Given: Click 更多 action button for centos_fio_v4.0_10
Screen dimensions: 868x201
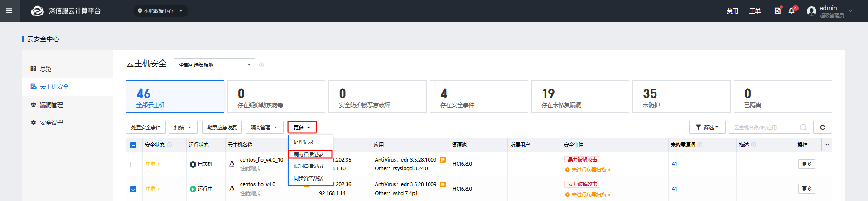Looking at the screenshot, I should tap(806, 164).
